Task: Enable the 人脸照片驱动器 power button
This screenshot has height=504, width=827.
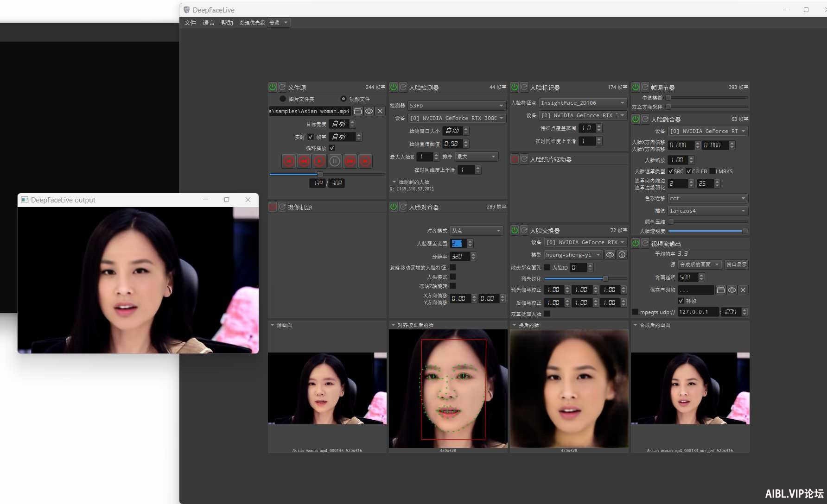Action: (515, 159)
